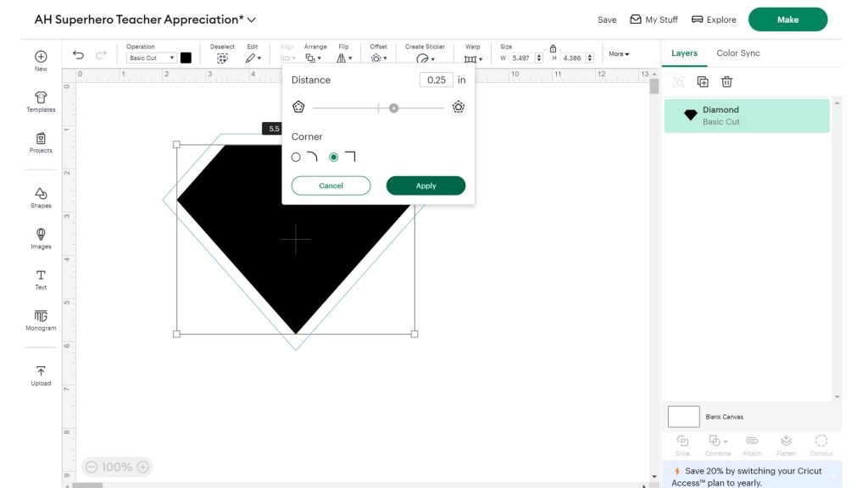Image resolution: width=868 pixels, height=488 pixels.
Task: Click the Blank Canvas swatch
Action: tap(684, 417)
